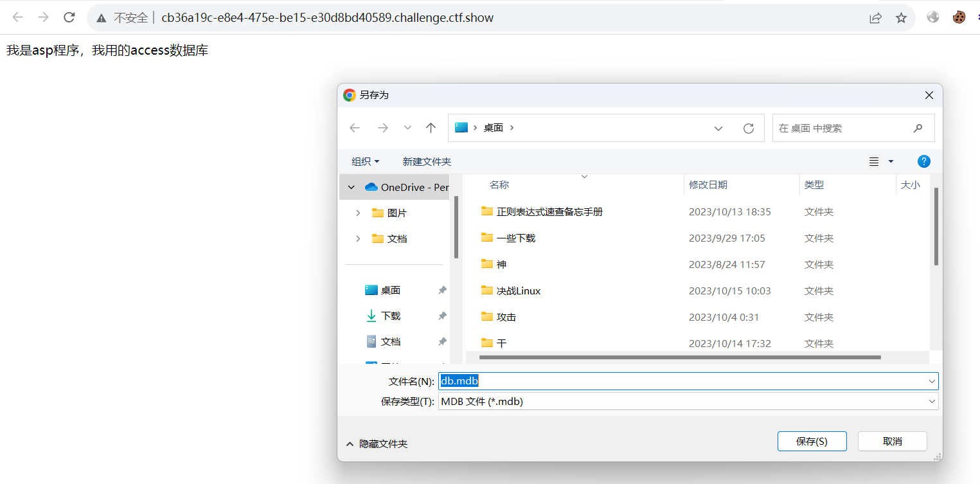This screenshot has width=980, height=484.
Task: Sort by 类型 column header
Action: [x=814, y=185]
